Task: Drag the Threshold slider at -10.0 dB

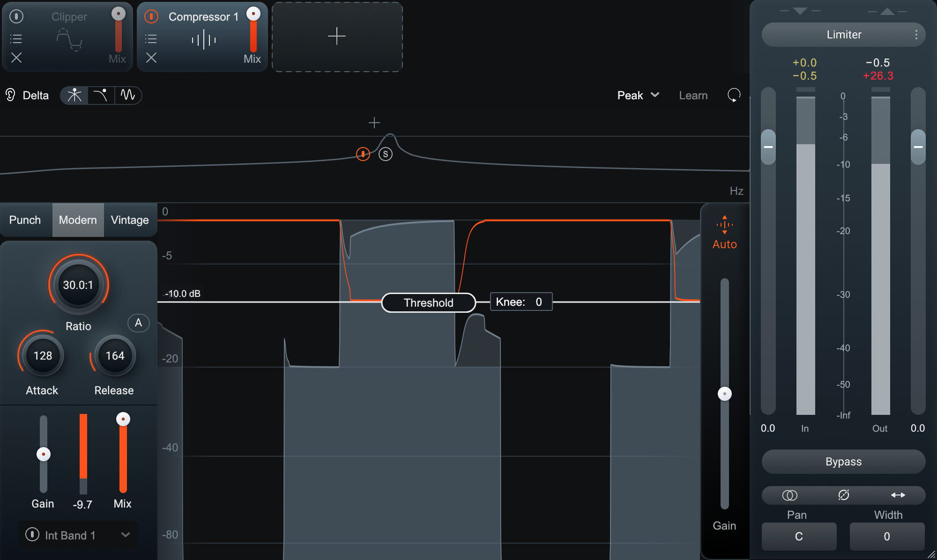Action: tap(427, 302)
